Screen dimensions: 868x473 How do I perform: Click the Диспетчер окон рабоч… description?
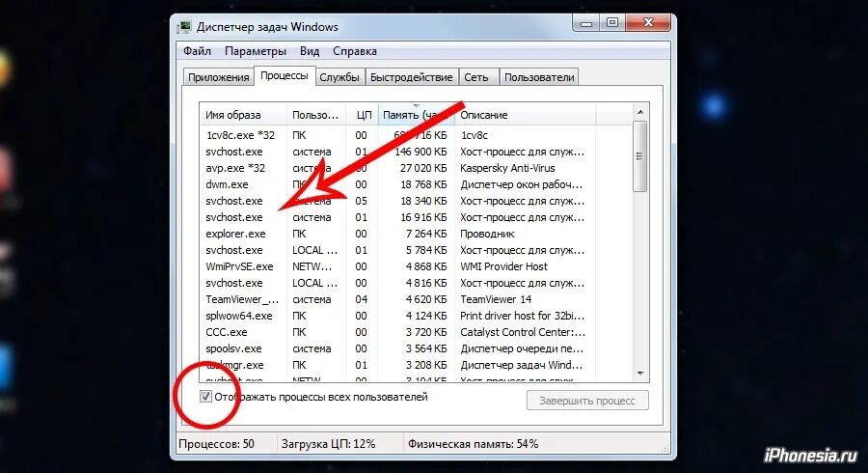click(x=522, y=184)
